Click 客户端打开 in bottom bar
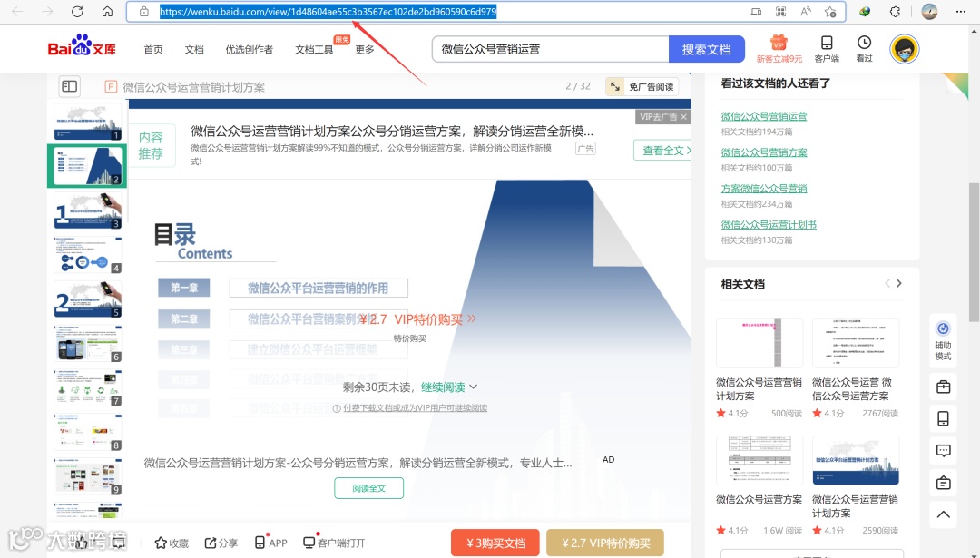The width and height of the screenshot is (980, 558). click(x=334, y=543)
